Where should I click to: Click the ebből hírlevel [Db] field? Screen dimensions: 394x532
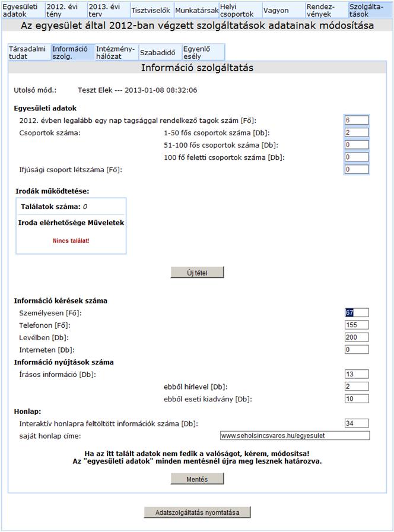tap(357, 387)
